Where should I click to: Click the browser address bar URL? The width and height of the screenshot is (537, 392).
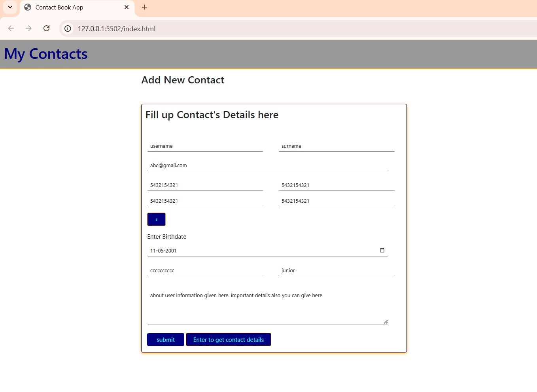tap(117, 29)
